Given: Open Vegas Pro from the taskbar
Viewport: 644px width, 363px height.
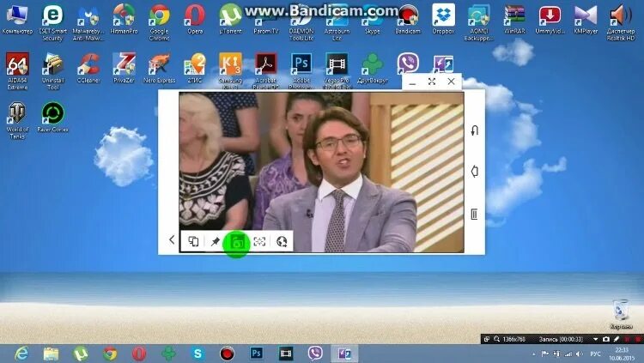Looking at the screenshot, I should pyautogui.click(x=285, y=354).
